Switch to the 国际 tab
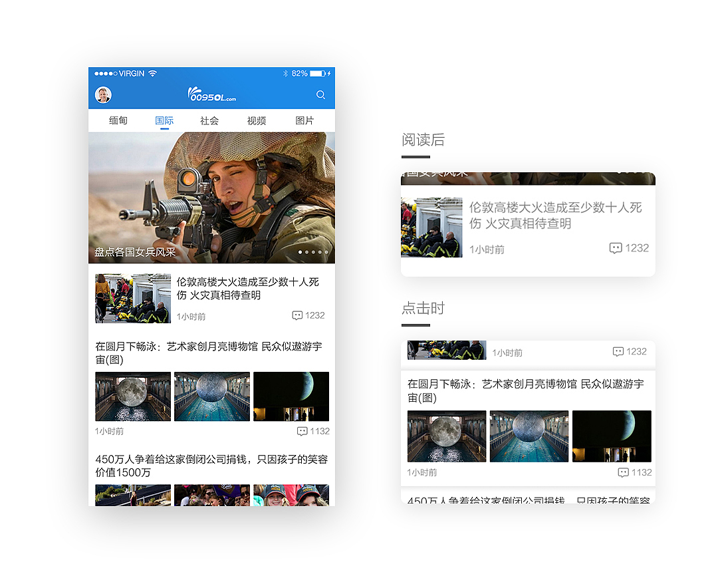 pyautogui.click(x=164, y=120)
